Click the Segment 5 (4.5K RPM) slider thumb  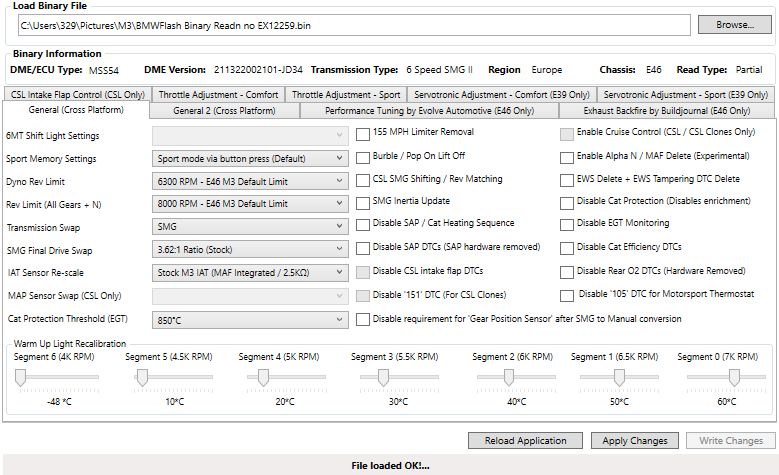[142, 378]
